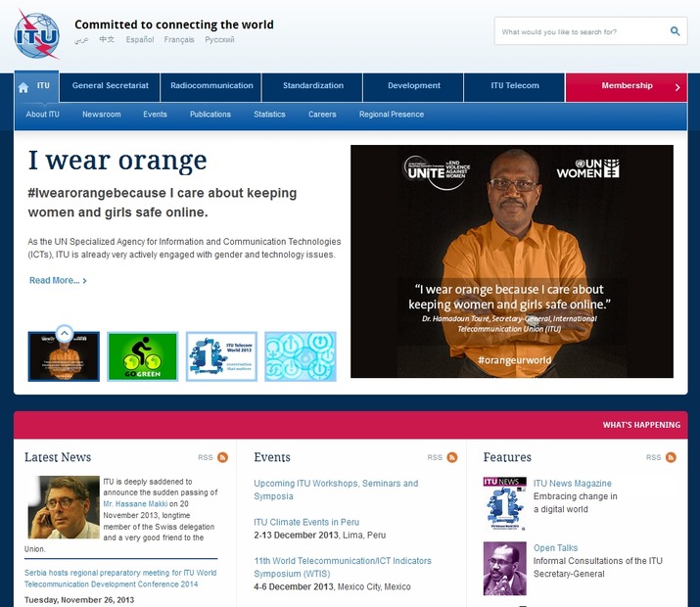The image size is (700, 607).
Task: Click the Events RSS icon
Action: (451, 457)
